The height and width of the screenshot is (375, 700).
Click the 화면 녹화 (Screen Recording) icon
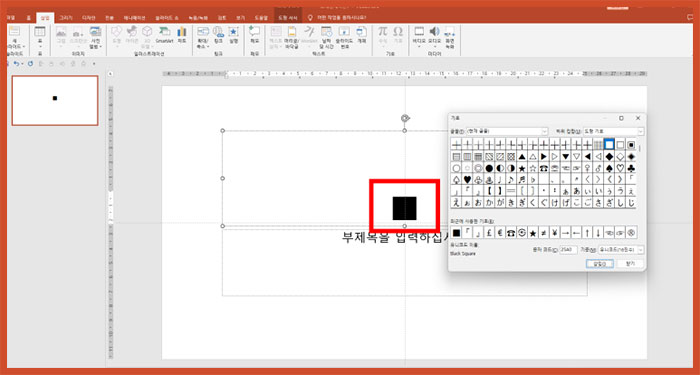pyautogui.click(x=450, y=31)
